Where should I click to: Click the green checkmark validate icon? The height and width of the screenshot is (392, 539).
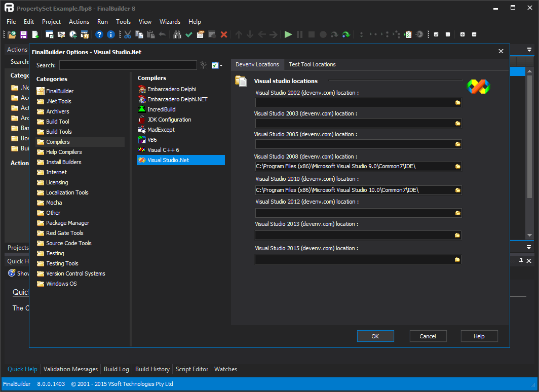pos(189,34)
